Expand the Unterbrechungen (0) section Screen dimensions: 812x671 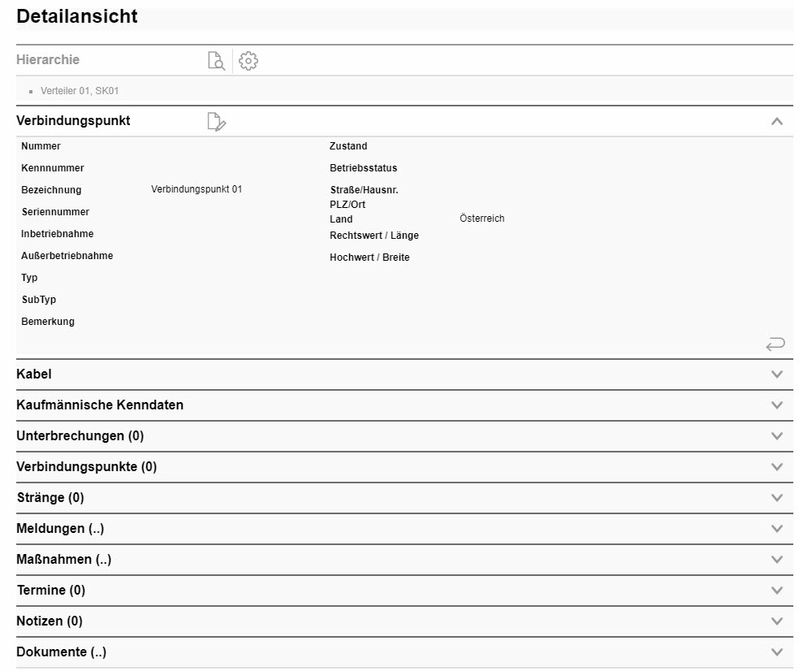[777, 435]
